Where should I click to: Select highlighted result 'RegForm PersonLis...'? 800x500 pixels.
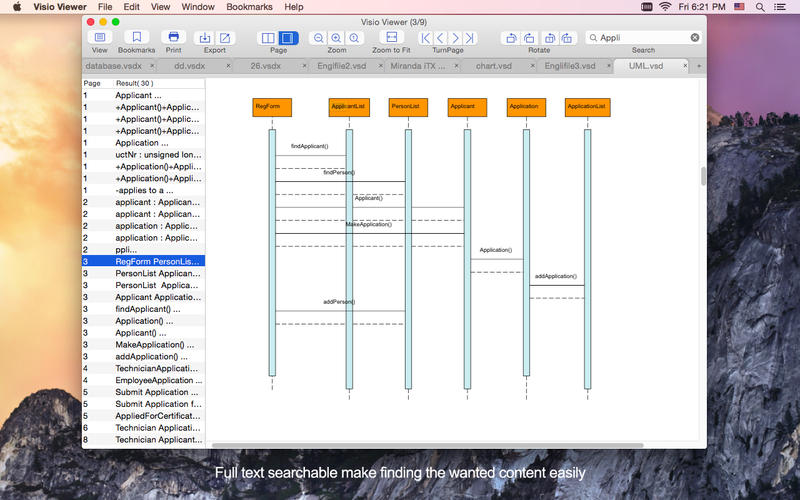(x=143, y=261)
